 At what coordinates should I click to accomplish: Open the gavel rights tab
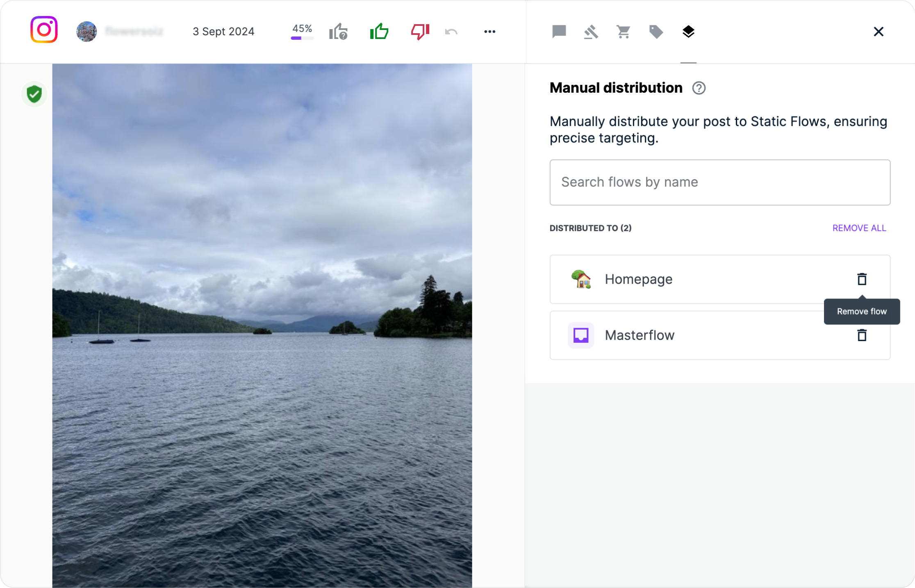(591, 32)
